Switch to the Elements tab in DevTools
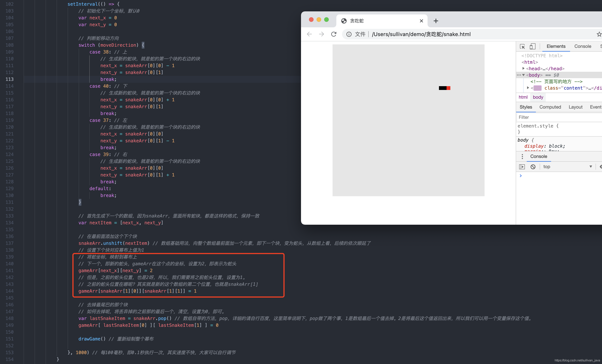Image resolution: width=602 pixels, height=364 pixels. coord(556,46)
